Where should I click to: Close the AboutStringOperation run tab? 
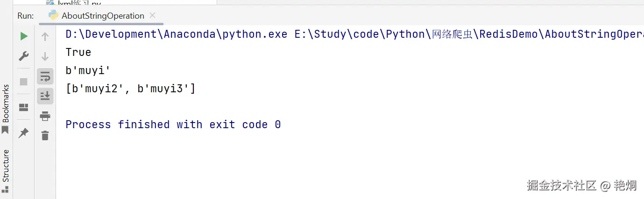tap(152, 15)
